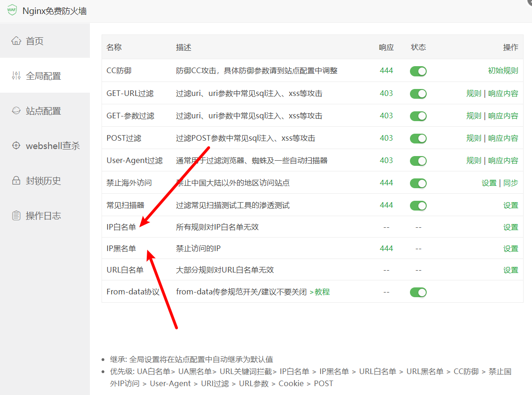The height and width of the screenshot is (395, 532).
Task: Toggle the GET-URL过滤 status switch
Action: pos(418,94)
